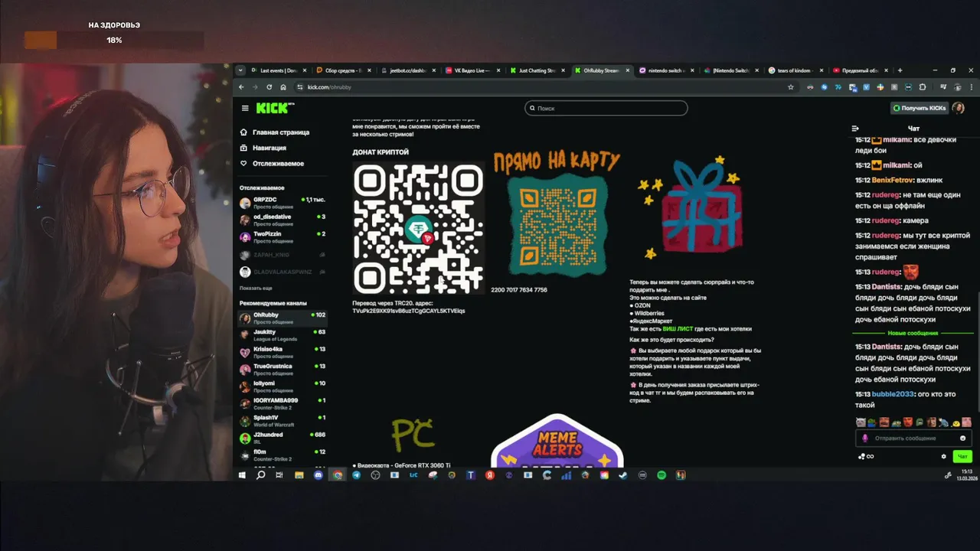Click the Получить KICKs button
The image size is (980, 551).
coord(920,108)
